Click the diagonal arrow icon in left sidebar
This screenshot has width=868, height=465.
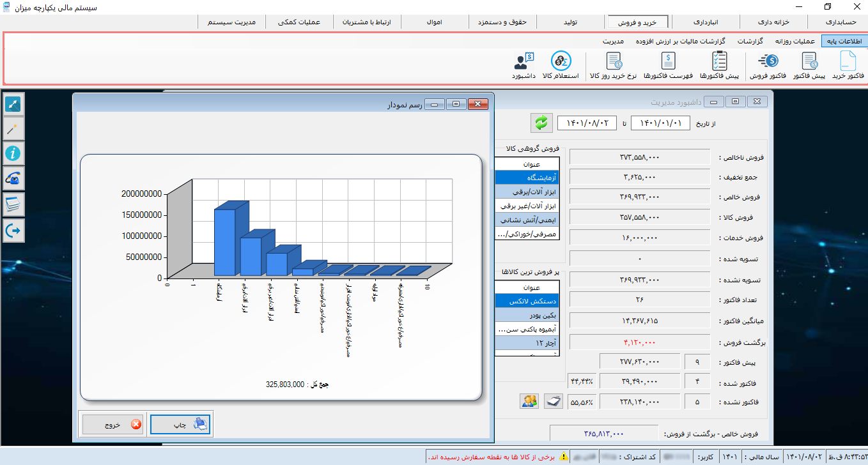pos(13,104)
